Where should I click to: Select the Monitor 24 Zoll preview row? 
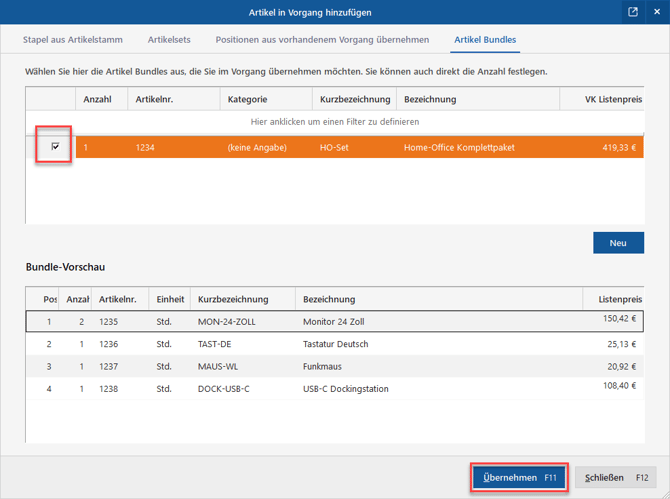335,321
